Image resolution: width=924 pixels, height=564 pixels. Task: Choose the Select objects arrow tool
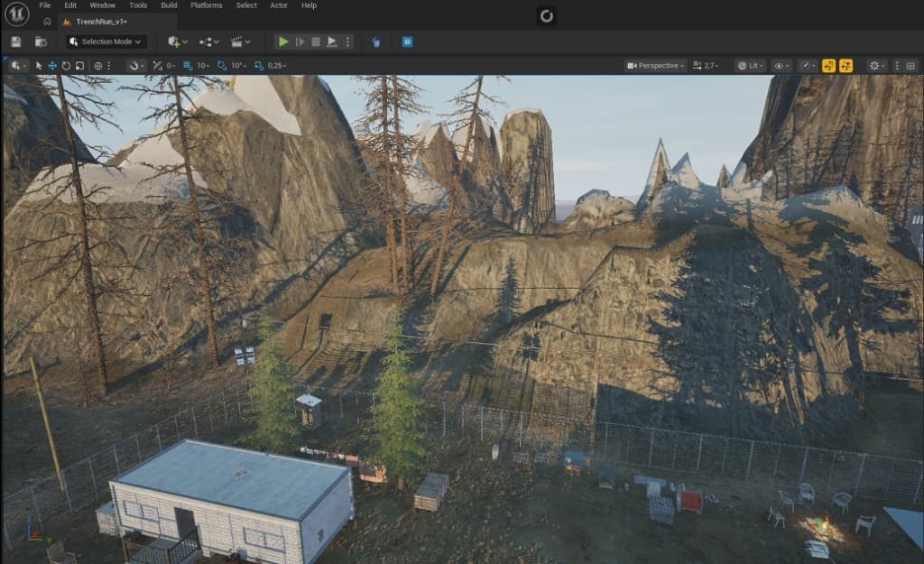point(39,65)
